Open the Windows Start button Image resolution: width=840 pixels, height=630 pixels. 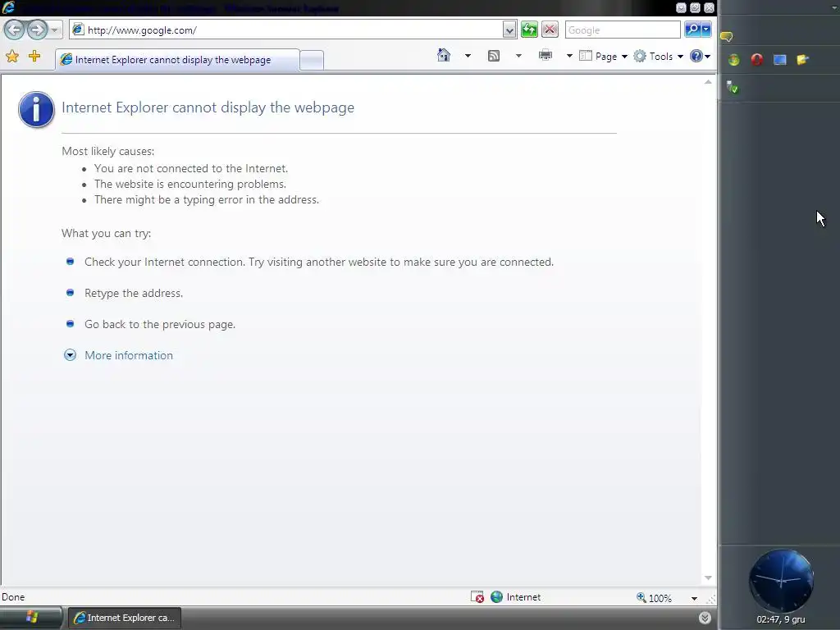tap(31, 617)
